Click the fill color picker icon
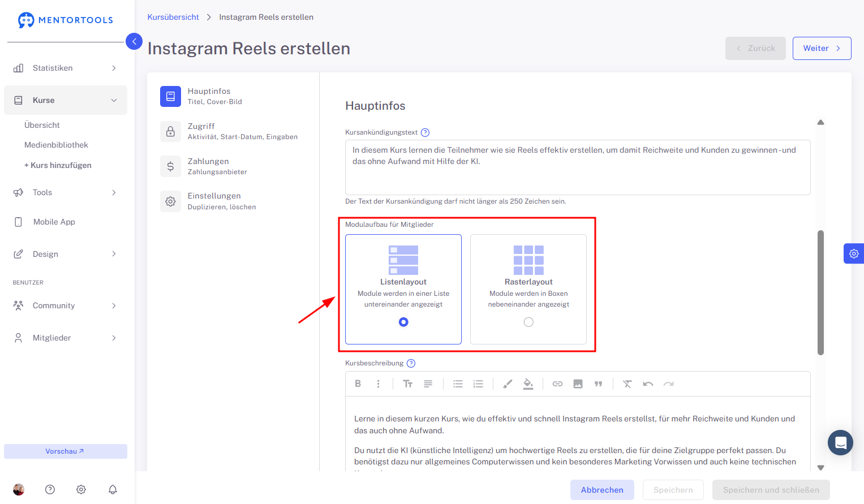 (528, 384)
